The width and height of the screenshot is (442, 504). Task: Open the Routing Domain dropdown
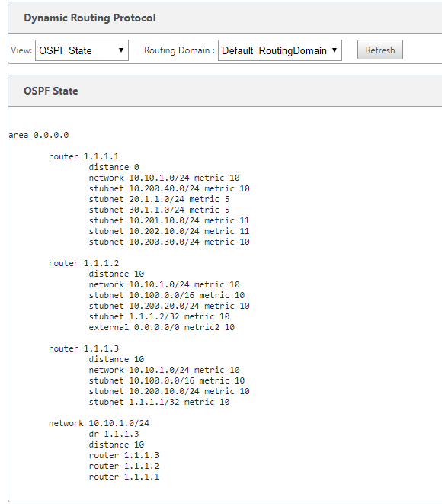click(280, 50)
